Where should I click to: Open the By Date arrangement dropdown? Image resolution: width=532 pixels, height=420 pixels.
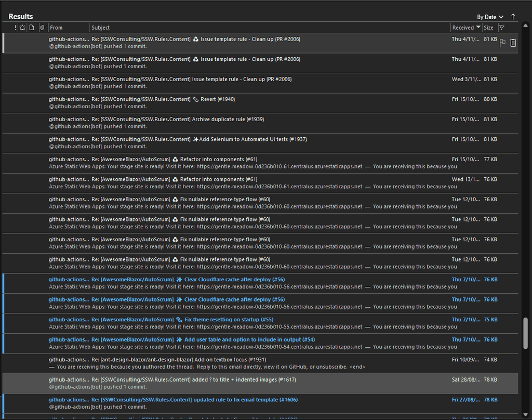(x=490, y=16)
